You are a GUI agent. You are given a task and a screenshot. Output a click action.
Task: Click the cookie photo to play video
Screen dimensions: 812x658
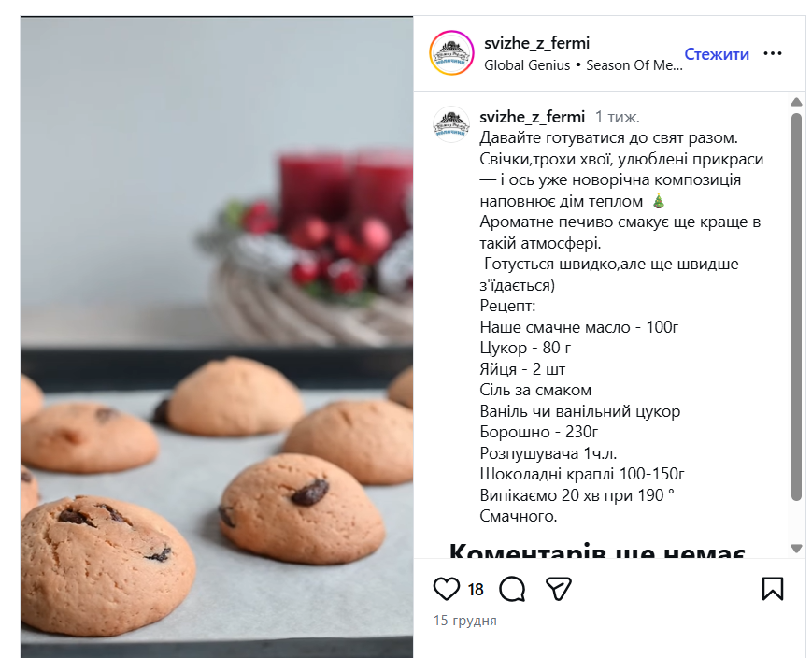[x=217, y=337]
